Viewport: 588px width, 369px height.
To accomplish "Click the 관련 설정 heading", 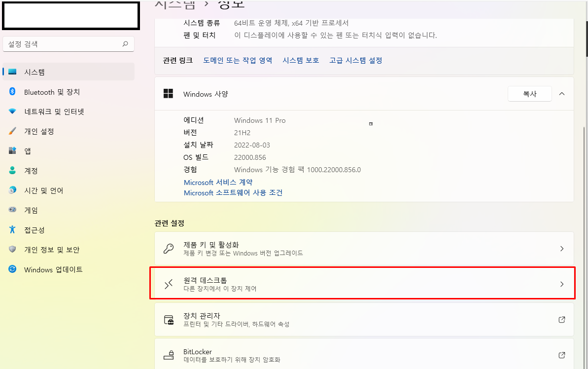I will coord(170,223).
